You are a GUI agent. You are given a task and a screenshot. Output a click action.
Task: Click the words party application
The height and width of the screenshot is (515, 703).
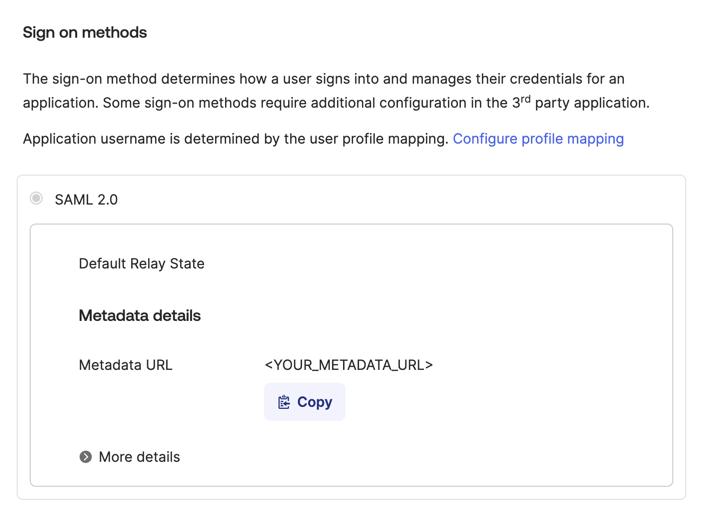pyautogui.click(x=592, y=103)
